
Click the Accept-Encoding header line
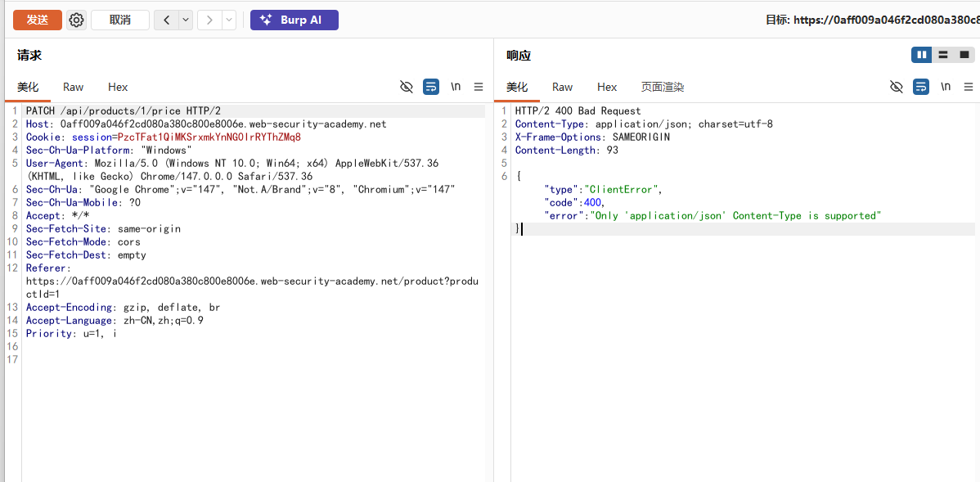(x=123, y=307)
